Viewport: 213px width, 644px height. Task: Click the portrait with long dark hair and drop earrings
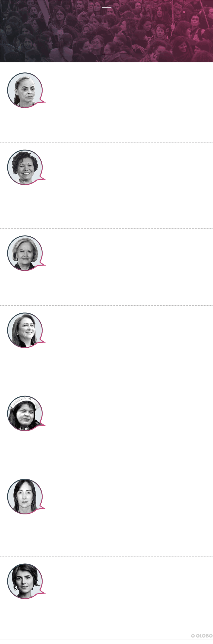[x=25, y=496]
